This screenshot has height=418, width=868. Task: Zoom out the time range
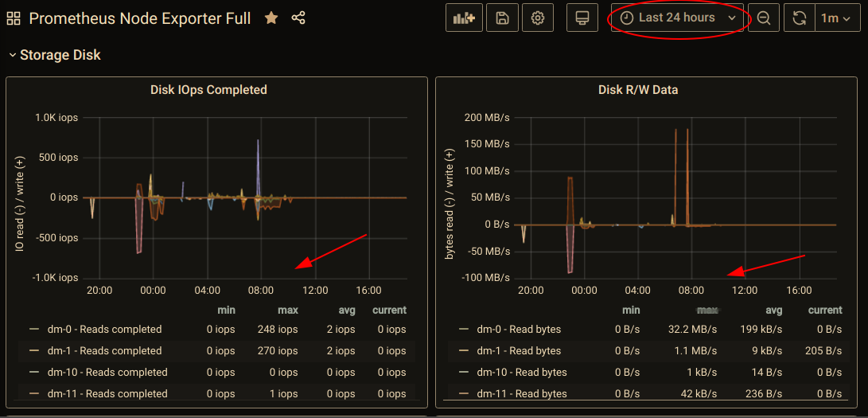click(x=763, y=18)
